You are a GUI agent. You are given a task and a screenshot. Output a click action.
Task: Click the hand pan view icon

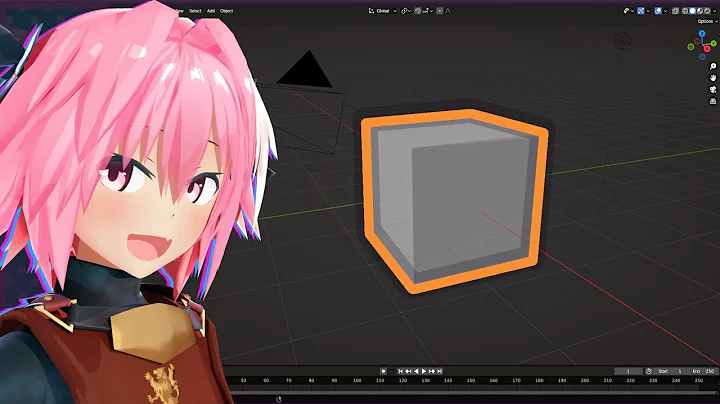tap(713, 78)
